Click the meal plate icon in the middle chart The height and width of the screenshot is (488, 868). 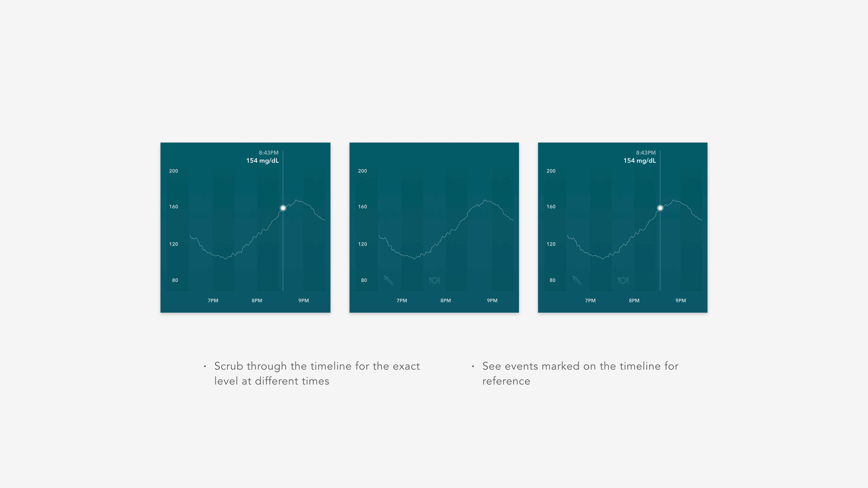(x=434, y=280)
